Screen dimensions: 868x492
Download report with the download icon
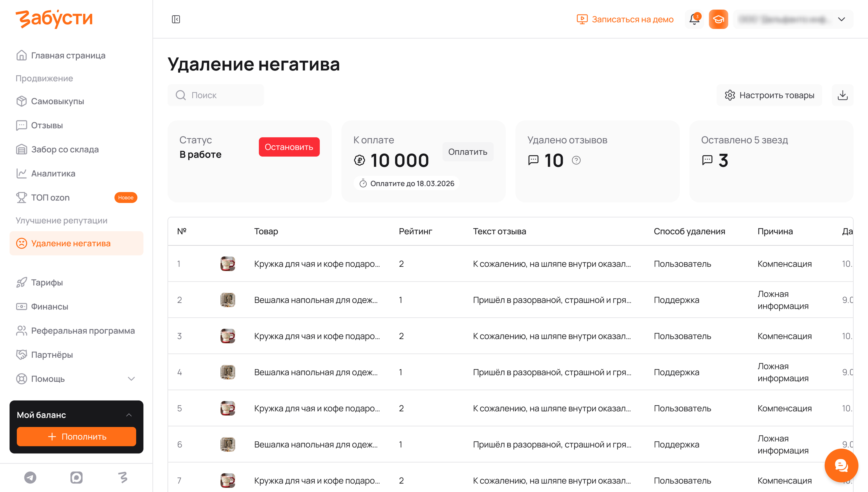pos(842,95)
